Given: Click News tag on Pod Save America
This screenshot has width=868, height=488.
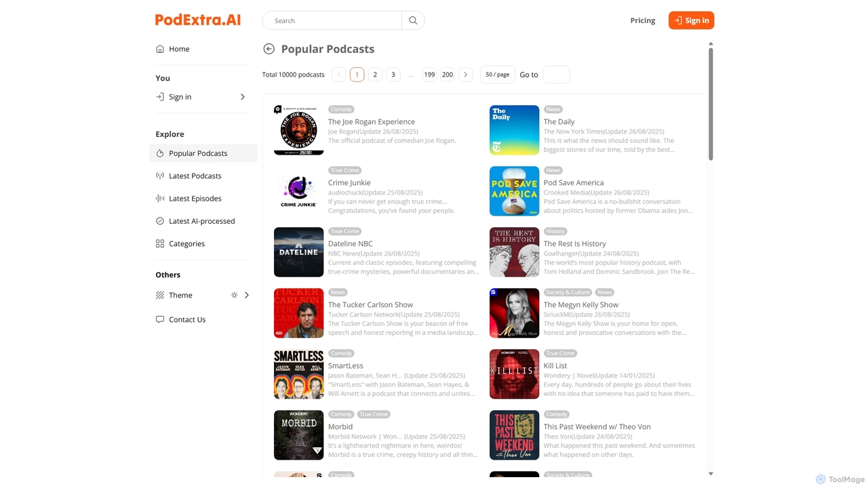Looking at the screenshot, I should (x=553, y=170).
